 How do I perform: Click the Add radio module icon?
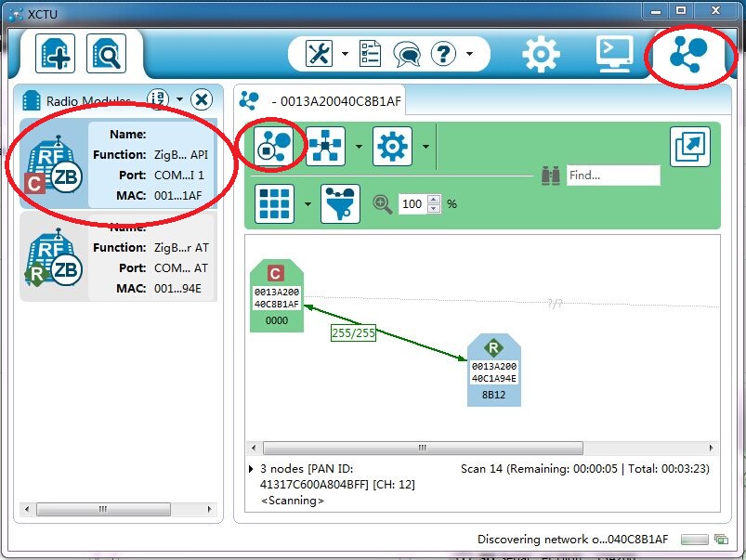pos(55,54)
